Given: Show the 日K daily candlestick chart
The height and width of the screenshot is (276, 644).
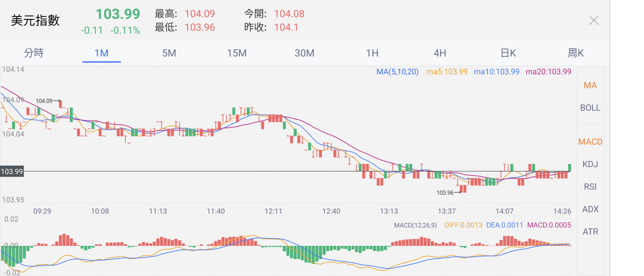Looking at the screenshot, I should (508, 53).
